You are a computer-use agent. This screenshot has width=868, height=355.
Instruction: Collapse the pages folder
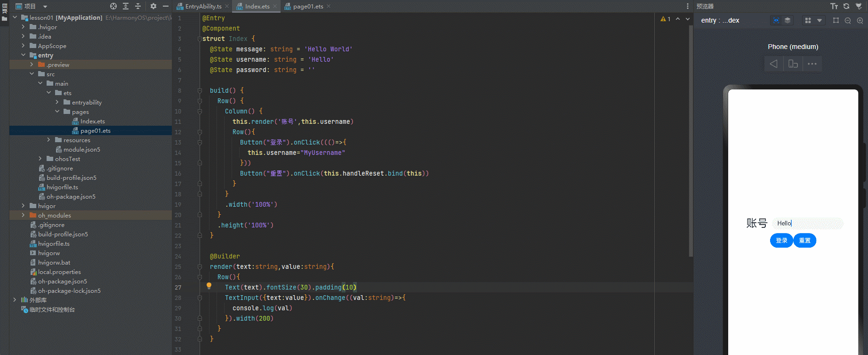(57, 112)
